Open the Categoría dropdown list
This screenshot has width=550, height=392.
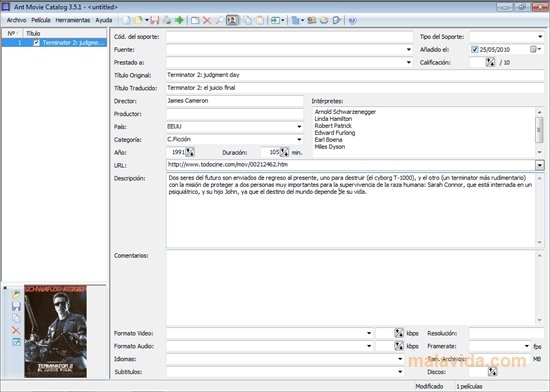pos(299,140)
